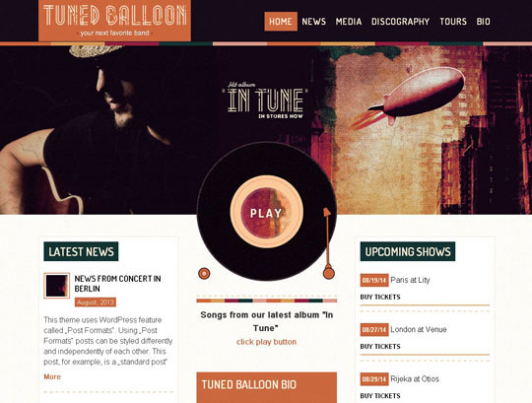This screenshot has height=403, width=532.
Task: Buy tickets for London at Venue
Action: click(380, 347)
